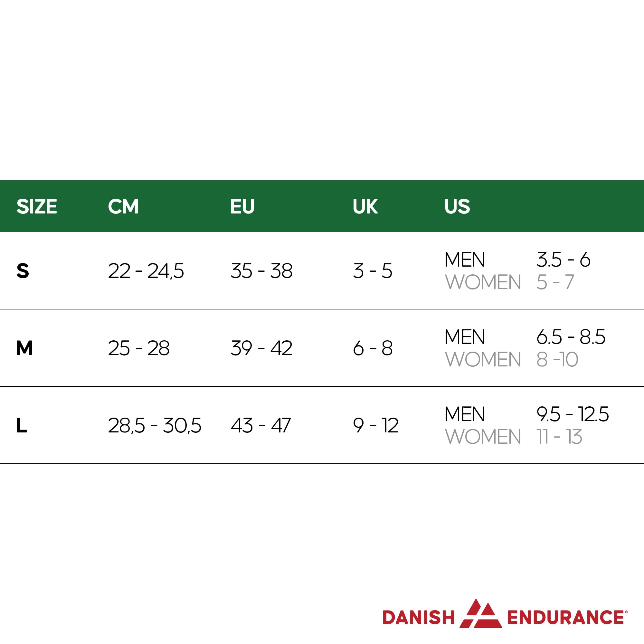Screen dimensions: 644x644
Task: Click the 22 - 24,5 cm value
Action: click(146, 271)
